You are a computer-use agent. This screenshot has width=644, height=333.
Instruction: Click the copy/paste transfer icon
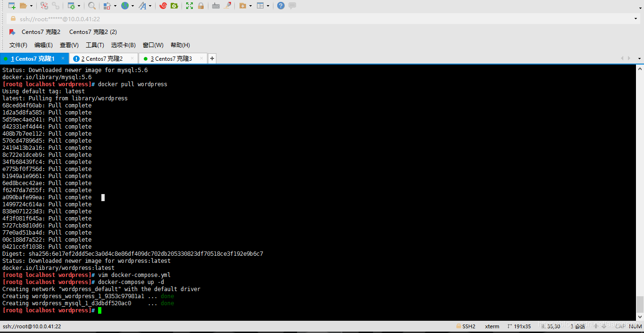pos(107,6)
